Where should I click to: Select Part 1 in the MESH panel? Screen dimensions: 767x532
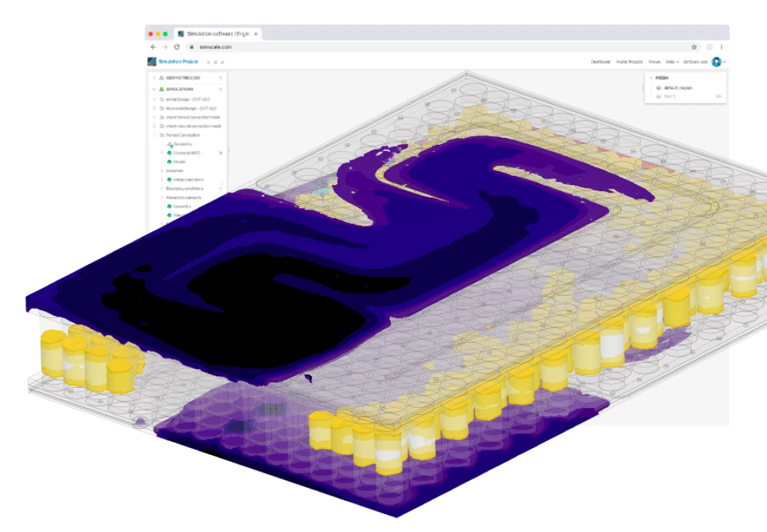pos(670,96)
